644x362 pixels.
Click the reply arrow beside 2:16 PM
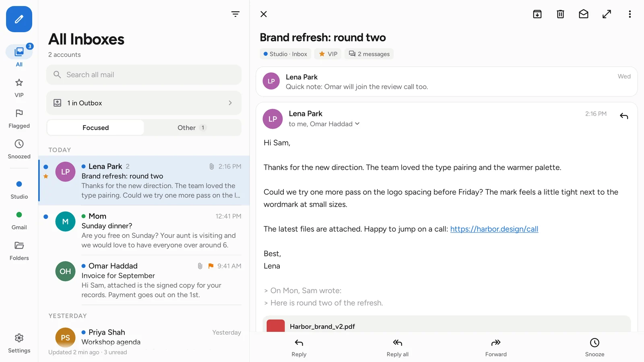624,116
